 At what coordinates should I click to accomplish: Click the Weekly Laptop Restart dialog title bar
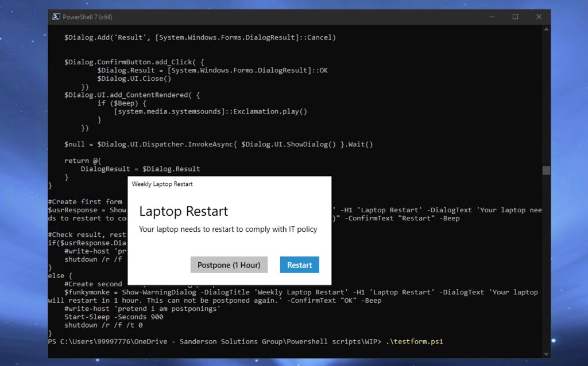tap(229, 184)
